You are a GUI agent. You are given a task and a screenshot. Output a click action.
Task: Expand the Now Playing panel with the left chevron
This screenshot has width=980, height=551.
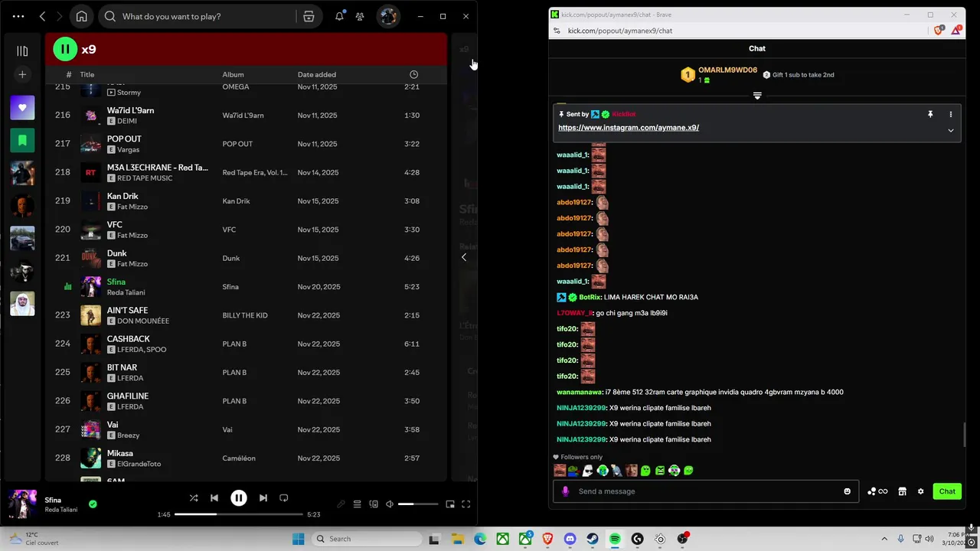coord(464,257)
